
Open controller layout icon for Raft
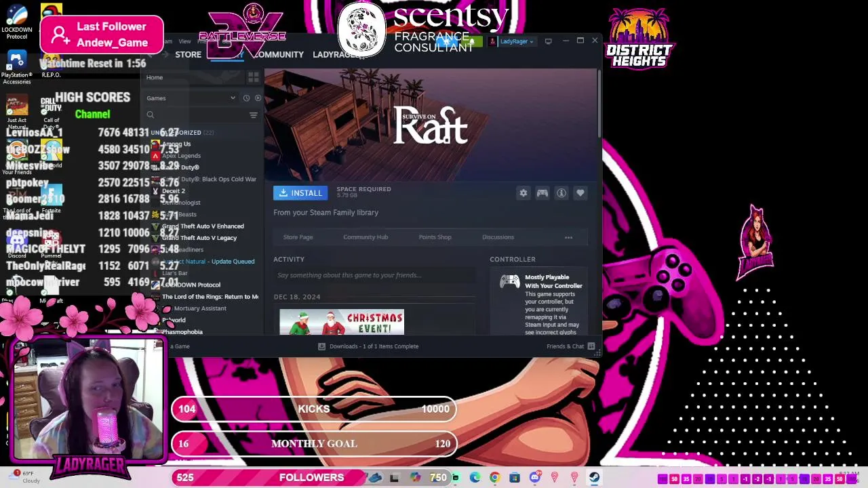(542, 193)
